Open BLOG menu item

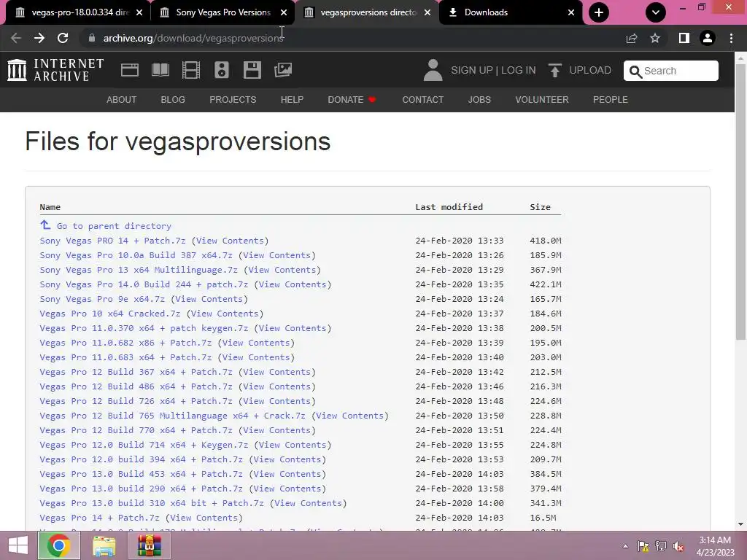[173, 99]
